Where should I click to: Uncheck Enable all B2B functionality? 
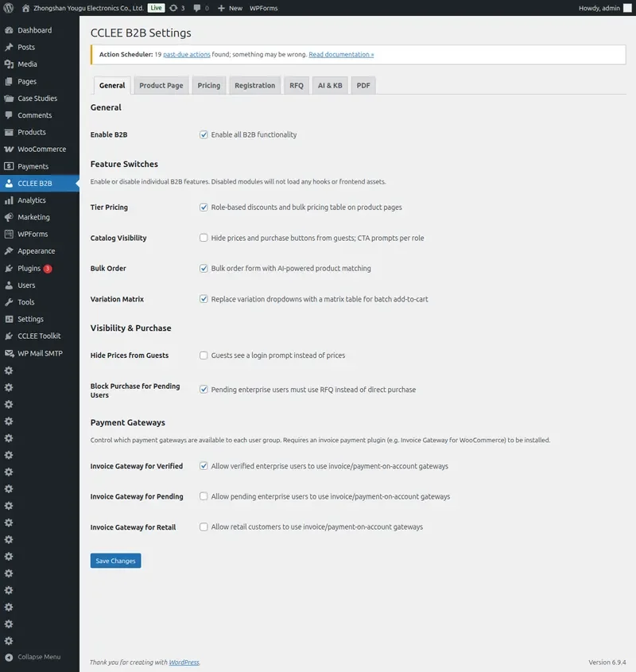click(x=204, y=134)
